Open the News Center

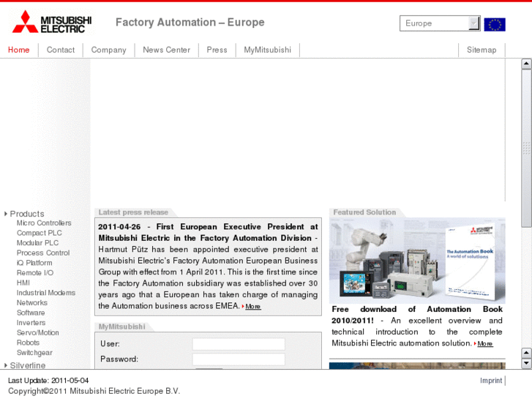(x=166, y=50)
